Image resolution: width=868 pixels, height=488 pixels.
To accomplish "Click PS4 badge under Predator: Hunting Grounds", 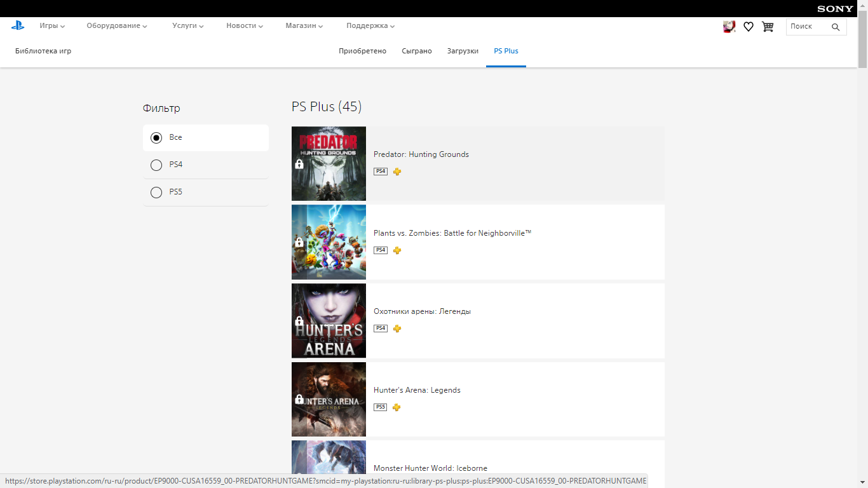I will pyautogui.click(x=381, y=172).
